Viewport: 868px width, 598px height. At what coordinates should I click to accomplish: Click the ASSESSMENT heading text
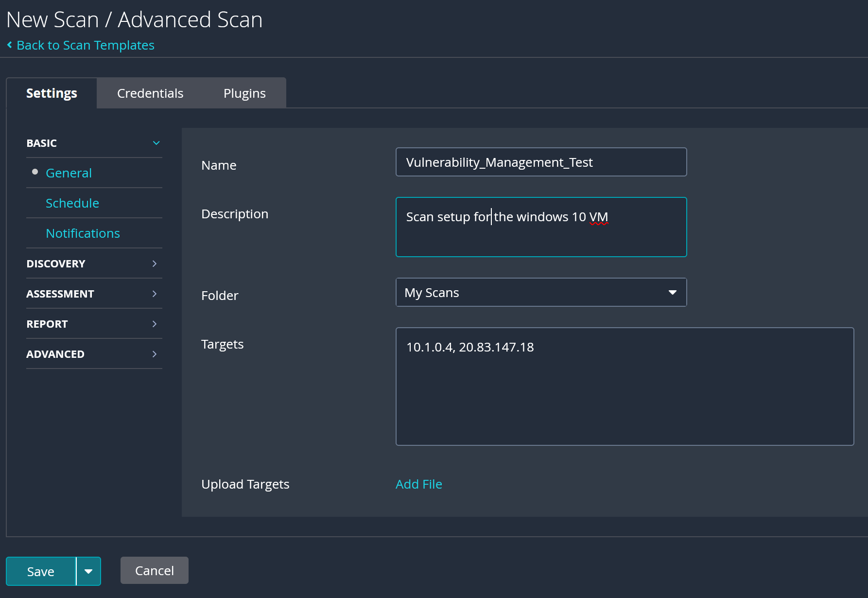[60, 294]
